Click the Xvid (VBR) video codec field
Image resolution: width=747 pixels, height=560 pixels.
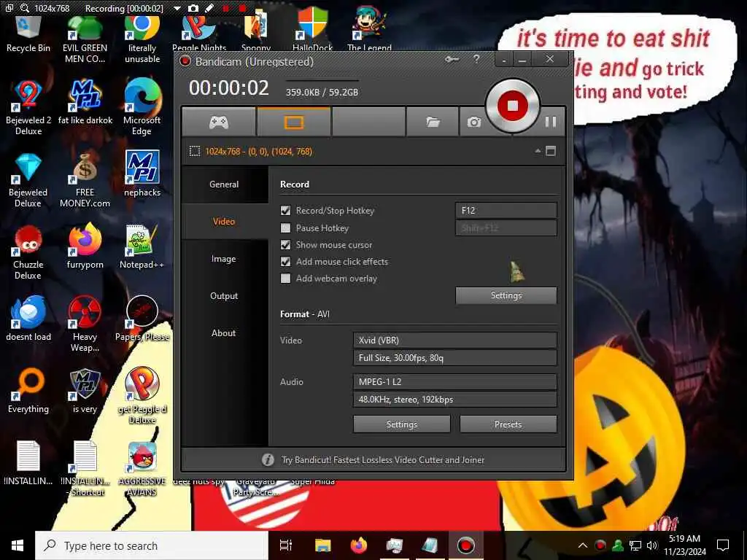point(455,340)
